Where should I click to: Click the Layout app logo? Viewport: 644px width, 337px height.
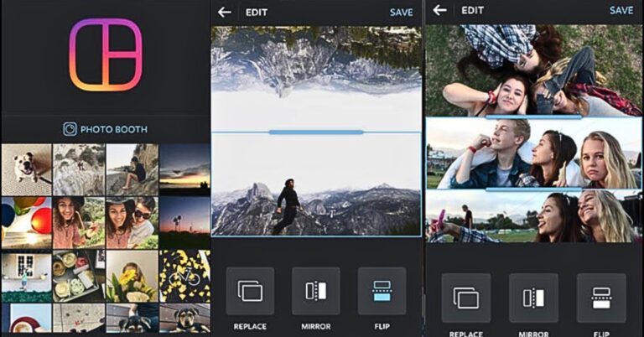point(105,55)
